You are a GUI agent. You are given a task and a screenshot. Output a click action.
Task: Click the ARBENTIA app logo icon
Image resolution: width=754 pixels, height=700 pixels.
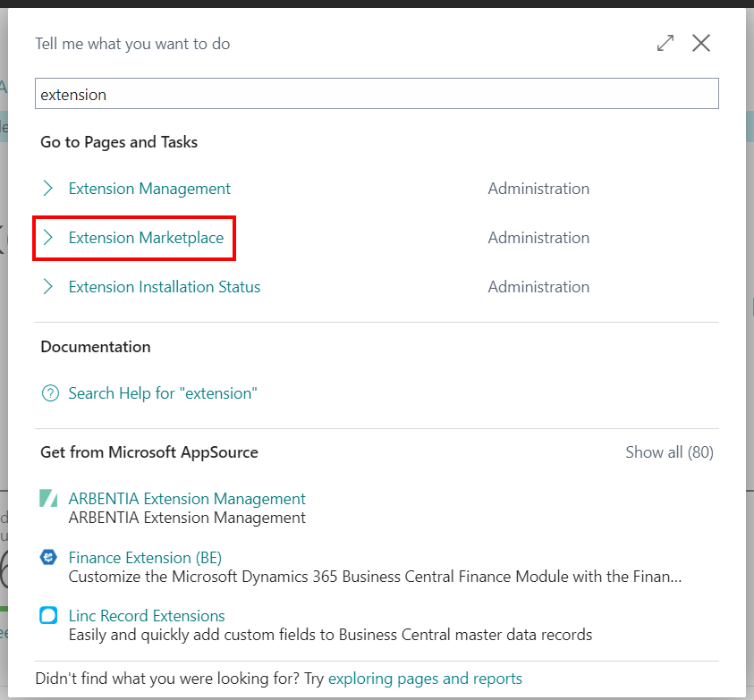(48, 499)
